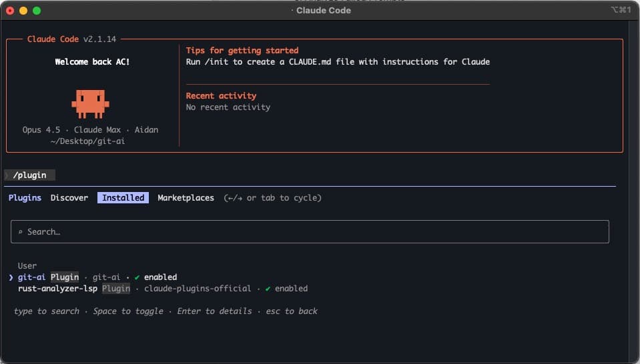Click the green checkmark on the git-ai row
The image size is (640, 364).
(x=137, y=277)
